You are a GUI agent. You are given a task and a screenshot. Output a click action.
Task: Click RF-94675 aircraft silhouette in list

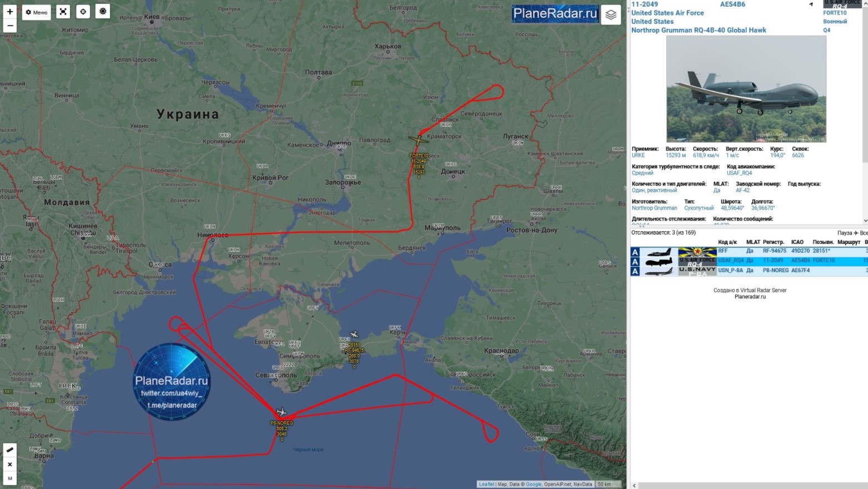pyautogui.click(x=659, y=252)
